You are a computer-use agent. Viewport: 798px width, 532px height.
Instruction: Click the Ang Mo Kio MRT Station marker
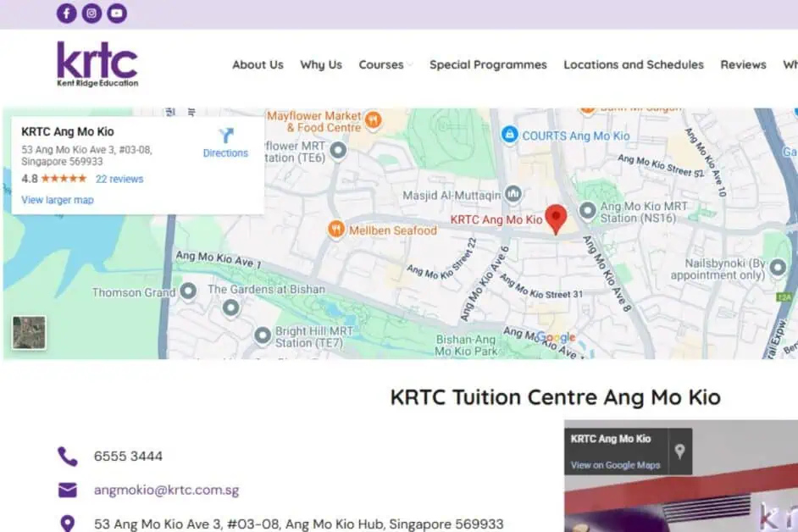[x=587, y=211]
